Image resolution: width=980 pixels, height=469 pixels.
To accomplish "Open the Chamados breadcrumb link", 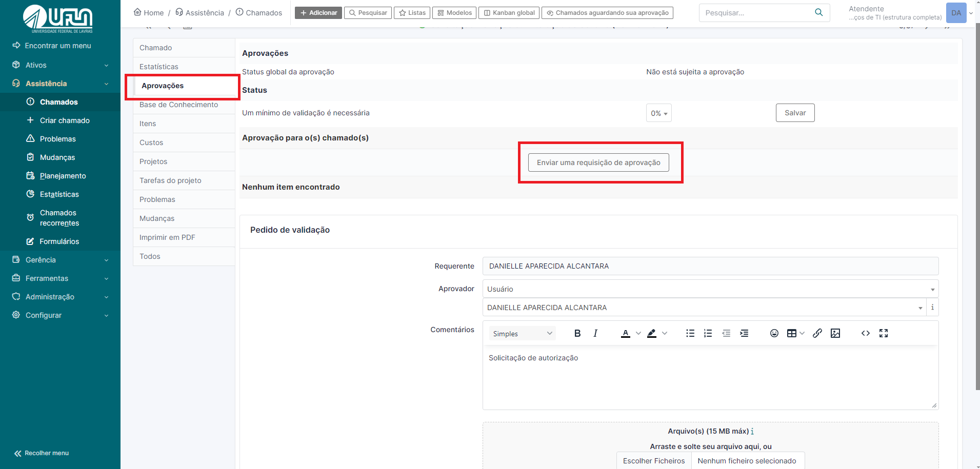I will coord(259,12).
